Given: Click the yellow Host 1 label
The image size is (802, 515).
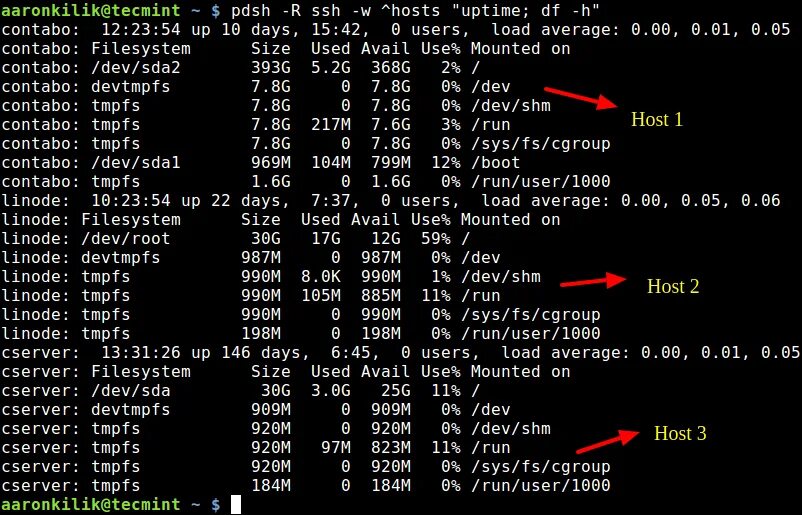Looking at the screenshot, I should (657, 120).
